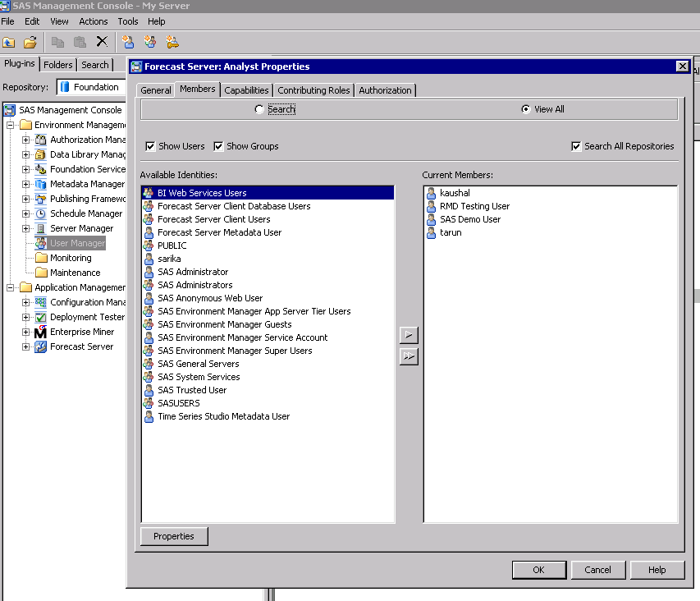
Task: Toggle the Show Groups checkbox
Action: (218, 146)
